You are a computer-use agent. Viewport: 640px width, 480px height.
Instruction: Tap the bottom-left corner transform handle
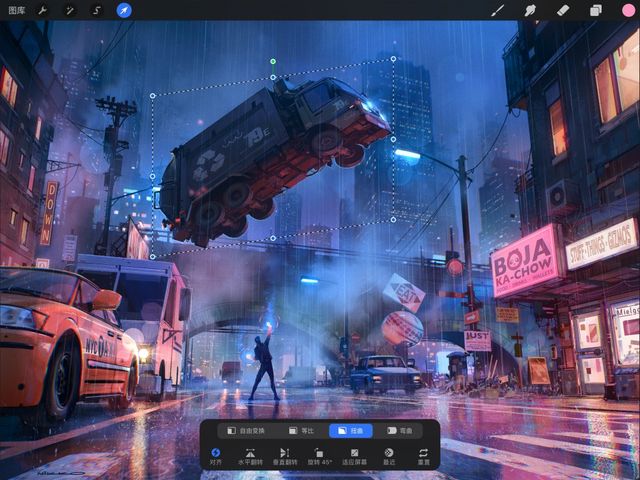[x=153, y=257]
